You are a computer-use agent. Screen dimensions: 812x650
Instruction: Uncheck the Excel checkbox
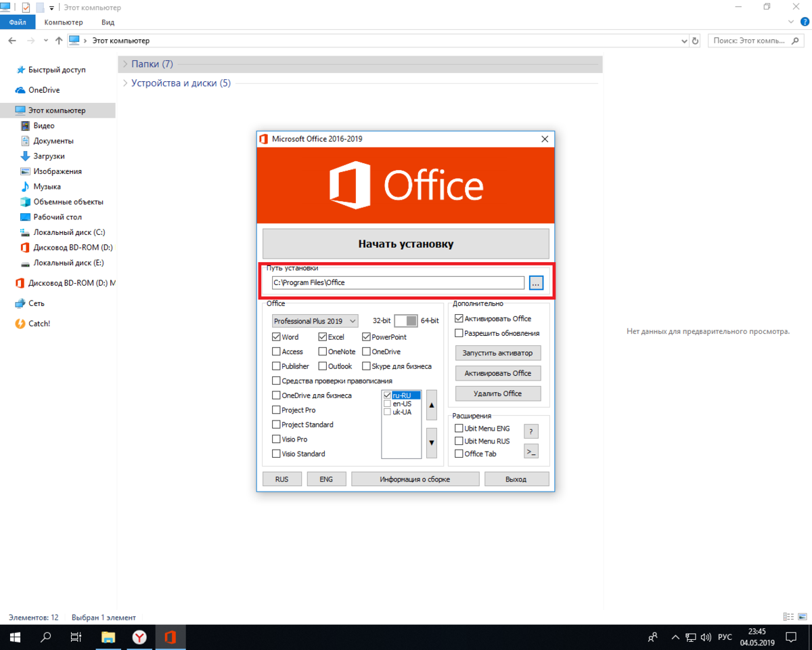coord(322,337)
